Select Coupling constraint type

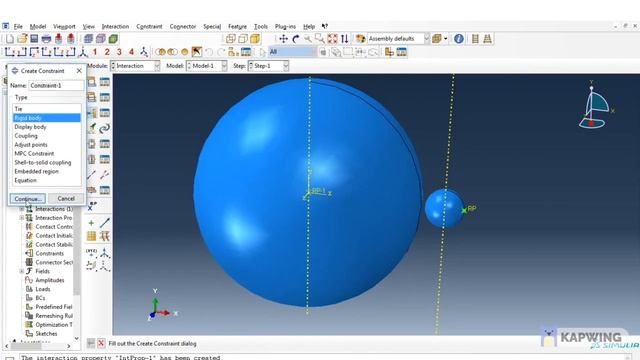tap(47, 136)
